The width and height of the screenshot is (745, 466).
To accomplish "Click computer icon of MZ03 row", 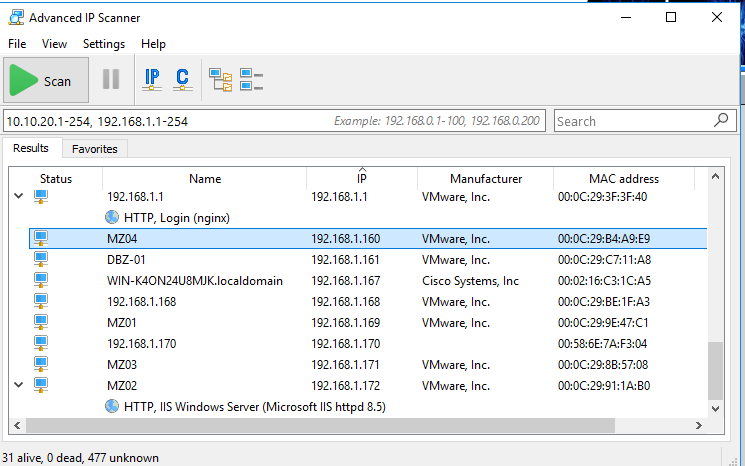I will pos(41,364).
